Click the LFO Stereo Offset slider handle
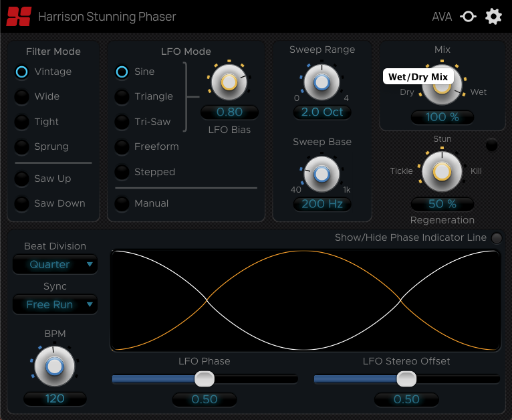This screenshot has width=512, height=420. [x=406, y=379]
